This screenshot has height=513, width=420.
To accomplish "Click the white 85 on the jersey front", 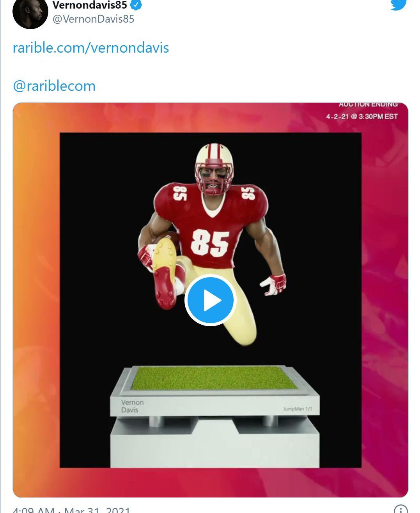I will (x=210, y=242).
